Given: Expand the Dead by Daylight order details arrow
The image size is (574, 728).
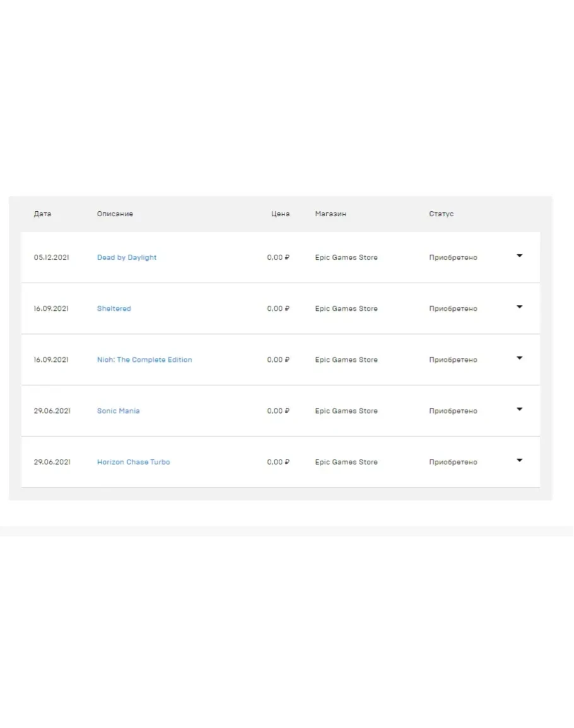Looking at the screenshot, I should tap(519, 256).
